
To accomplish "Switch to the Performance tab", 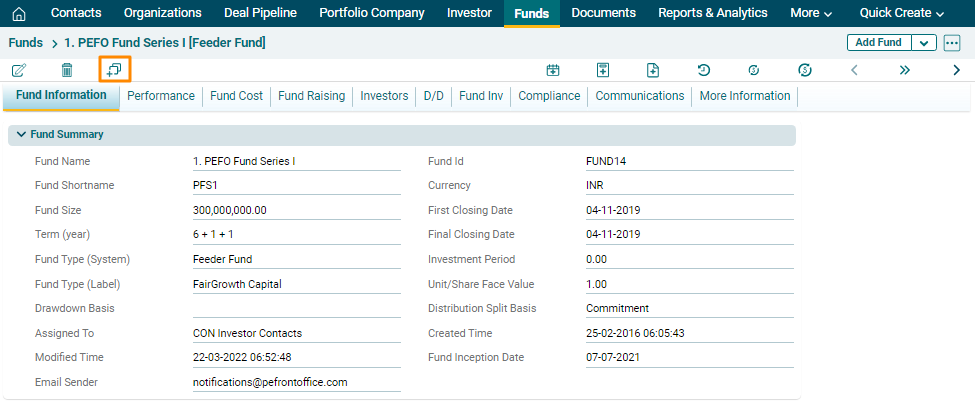I will click(161, 96).
